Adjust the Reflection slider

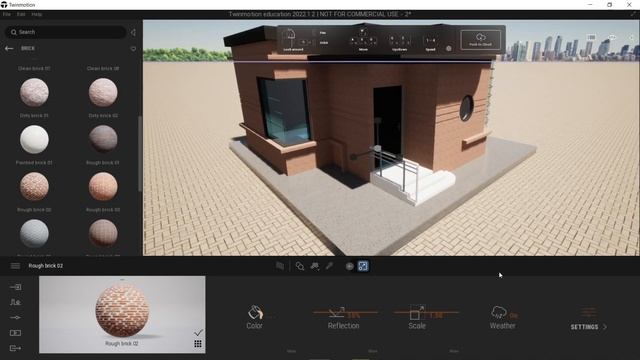[345, 313]
